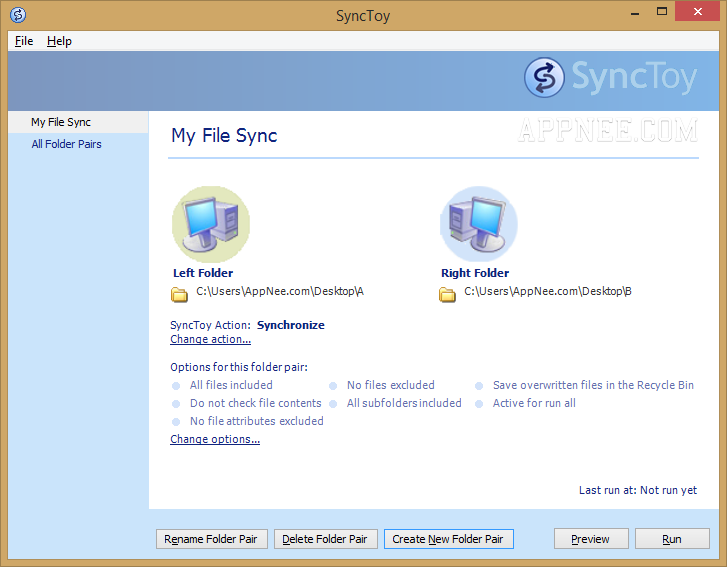The width and height of the screenshot is (727, 567).
Task: Click Delete Folder Pair button
Action: 325,539
